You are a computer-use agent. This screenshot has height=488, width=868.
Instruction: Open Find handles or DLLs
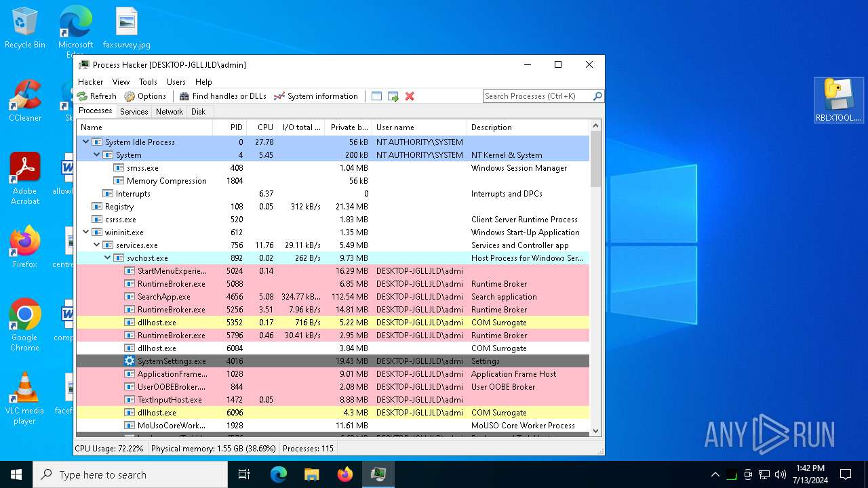[222, 96]
